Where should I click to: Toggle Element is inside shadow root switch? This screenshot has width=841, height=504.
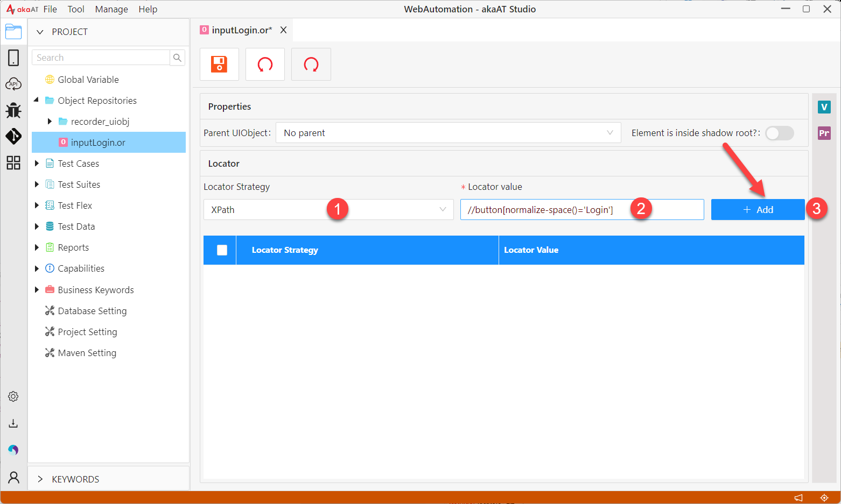click(780, 133)
